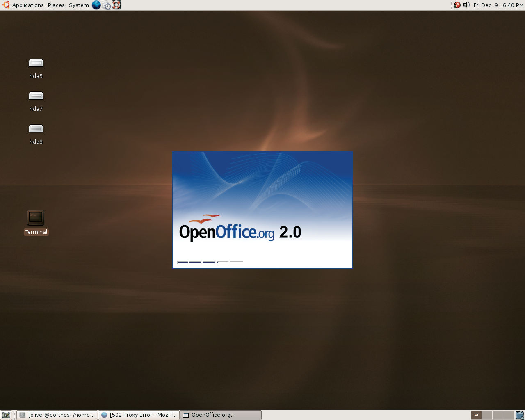
Task: Launch the Firefox web browser globe icon
Action: (96, 5)
